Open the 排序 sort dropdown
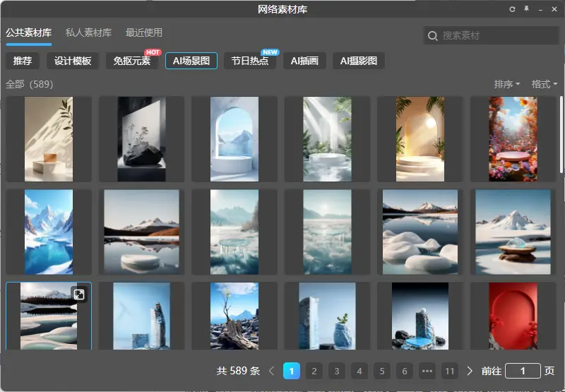Screen dimensions: 565x392 pos(507,84)
